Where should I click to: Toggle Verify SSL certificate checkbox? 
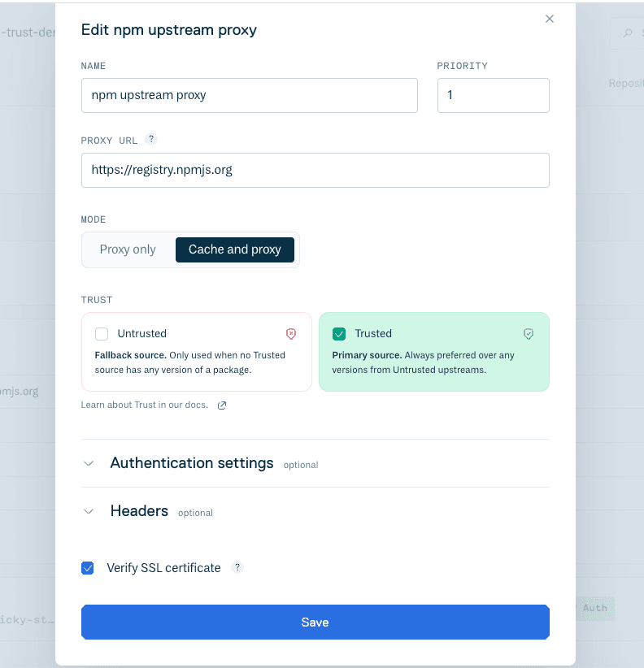(x=88, y=568)
